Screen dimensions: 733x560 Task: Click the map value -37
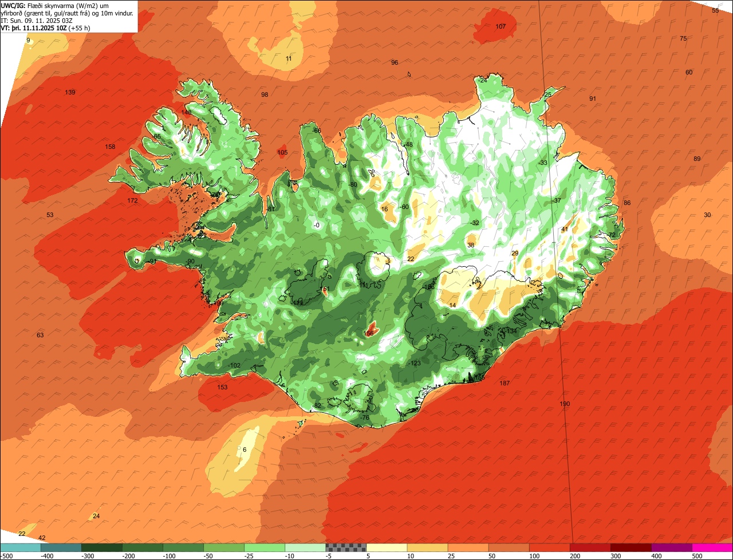tap(557, 200)
